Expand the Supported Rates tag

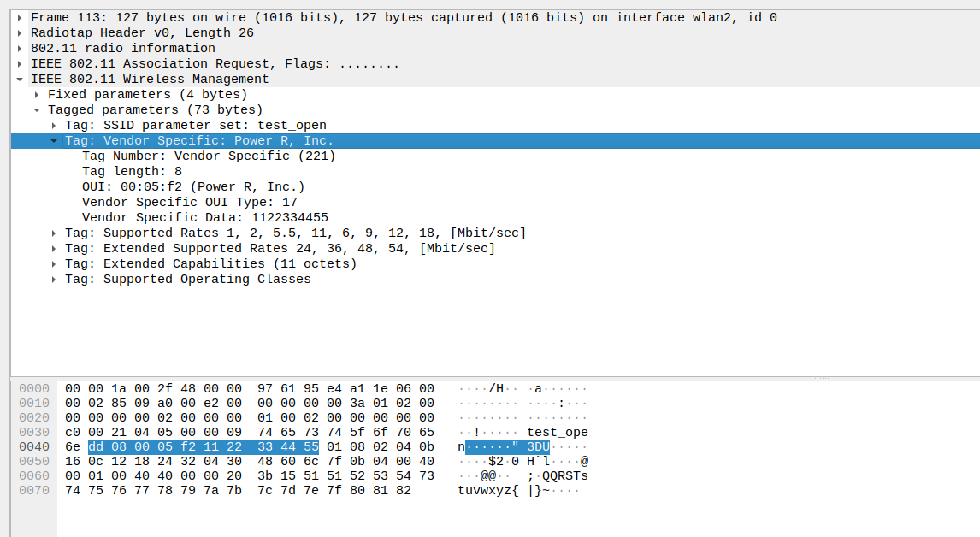(54, 233)
